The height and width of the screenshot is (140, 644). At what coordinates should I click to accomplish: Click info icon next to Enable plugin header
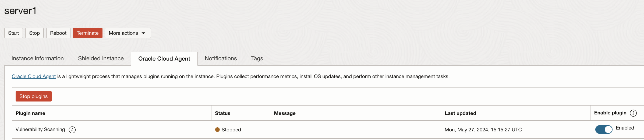pos(633,113)
